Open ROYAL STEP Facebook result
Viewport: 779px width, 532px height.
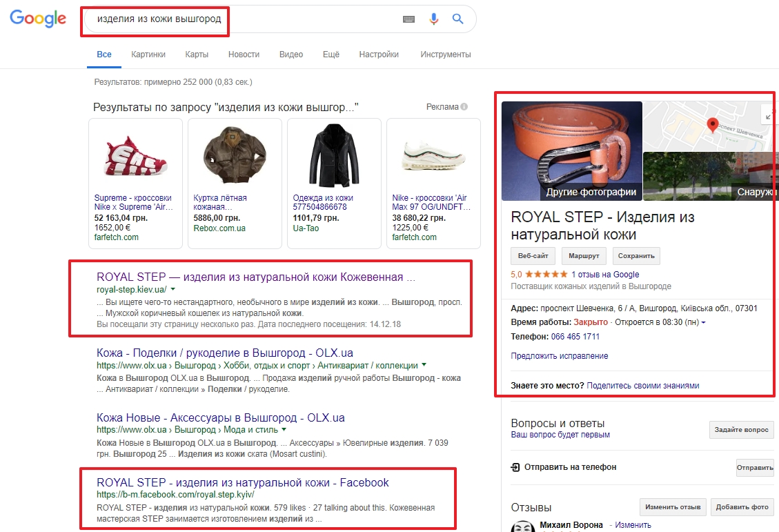pos(242,483)
